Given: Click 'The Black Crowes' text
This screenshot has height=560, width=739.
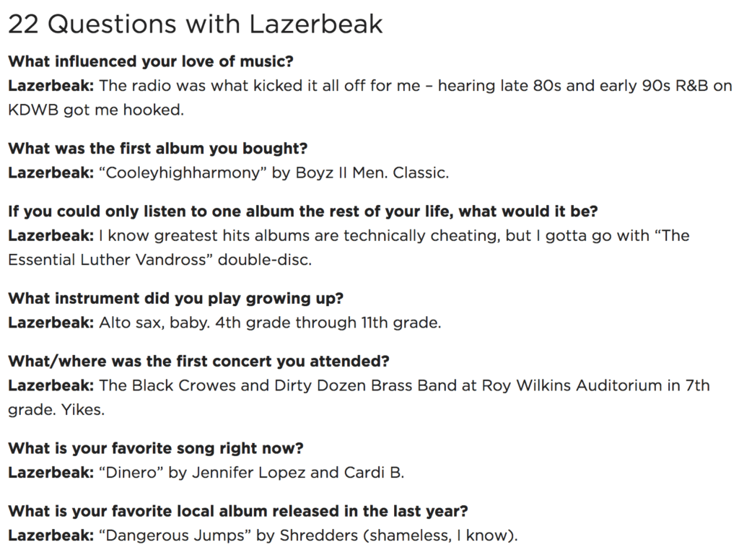Looking at the screenshot, I should pos(167,385).
